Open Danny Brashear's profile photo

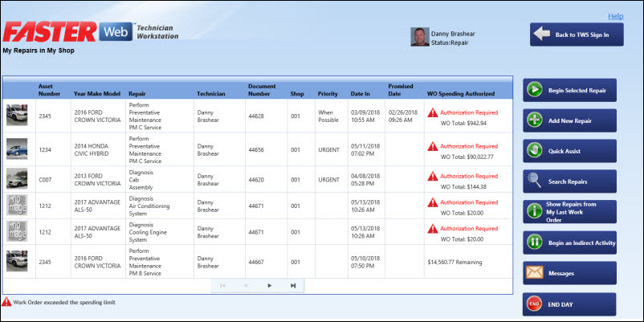point(420,37)
